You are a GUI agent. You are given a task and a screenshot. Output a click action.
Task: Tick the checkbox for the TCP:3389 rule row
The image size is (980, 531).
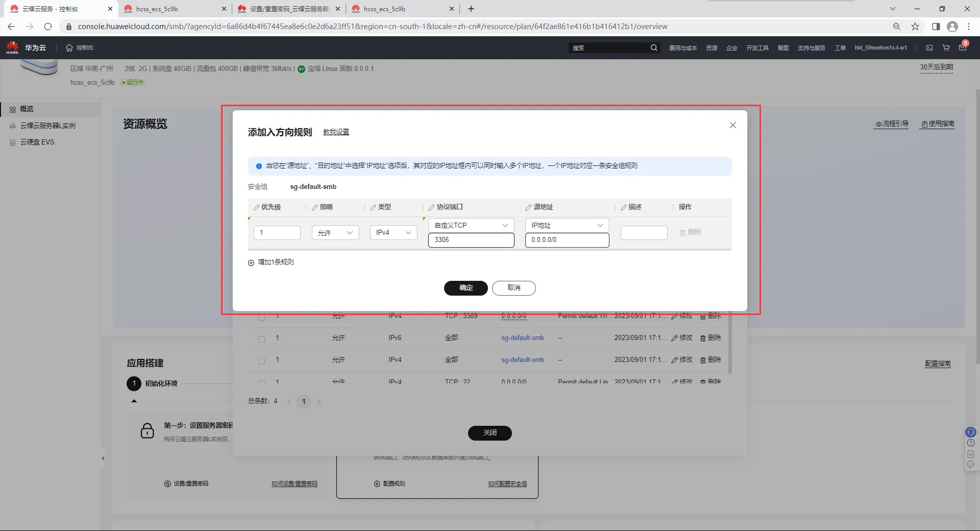click(x=262, y=317)
